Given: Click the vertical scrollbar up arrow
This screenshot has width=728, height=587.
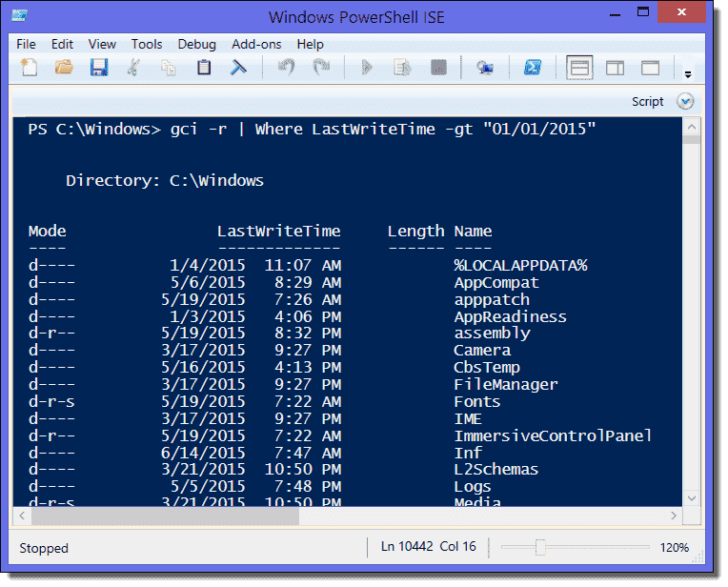Looking at the screenshot, I should pos(692,127).
